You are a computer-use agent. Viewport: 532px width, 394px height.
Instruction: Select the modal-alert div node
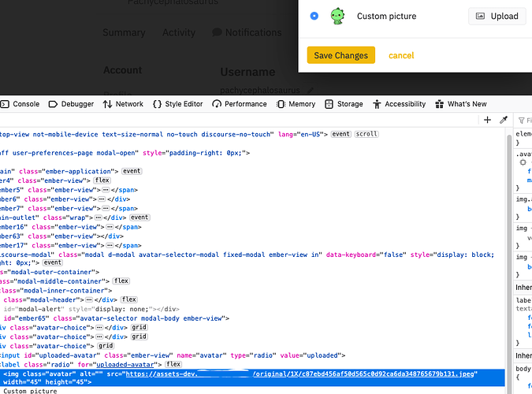coord(90,309)
